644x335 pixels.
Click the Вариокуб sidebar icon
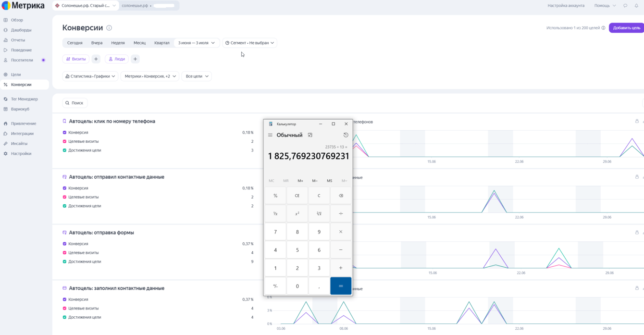(x=6, y=109)
